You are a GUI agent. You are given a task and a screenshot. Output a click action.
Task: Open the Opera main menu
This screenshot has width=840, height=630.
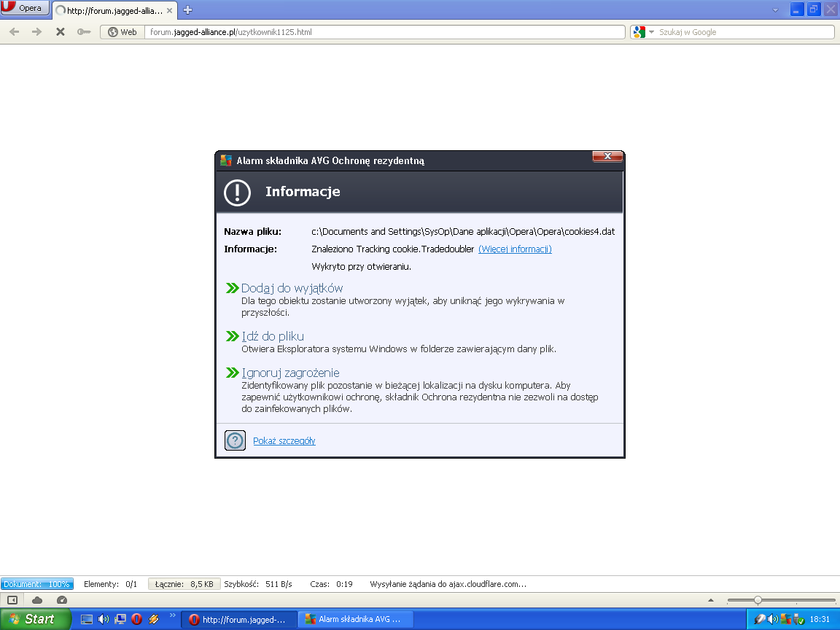pyautogui.click(x=26, y=8)
